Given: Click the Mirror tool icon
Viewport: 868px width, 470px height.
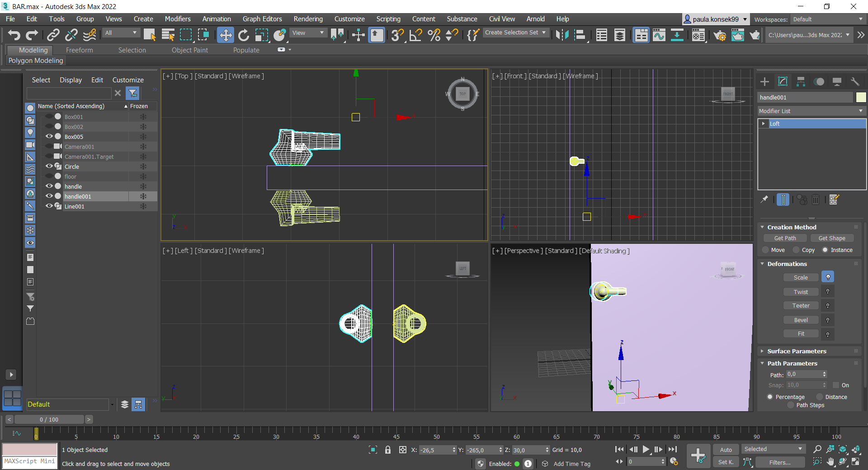Looking at the screenshot, I should (x=562, y=35).
